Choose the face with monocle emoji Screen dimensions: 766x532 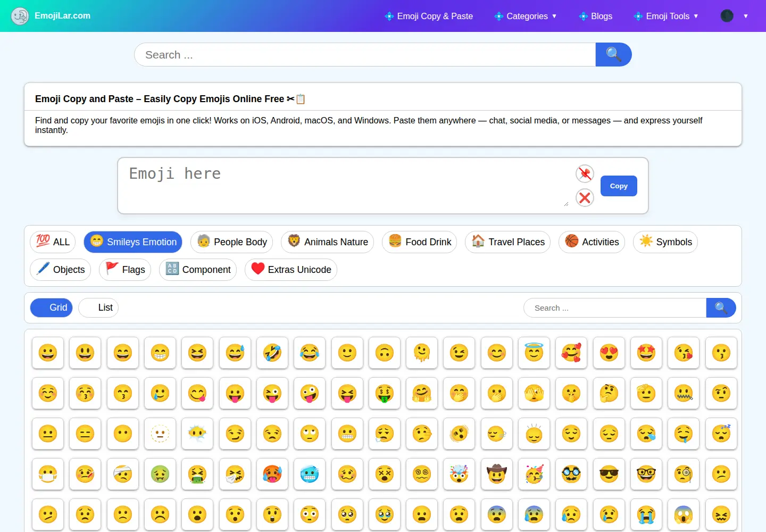pyautogui.click(x=684, y=474)
